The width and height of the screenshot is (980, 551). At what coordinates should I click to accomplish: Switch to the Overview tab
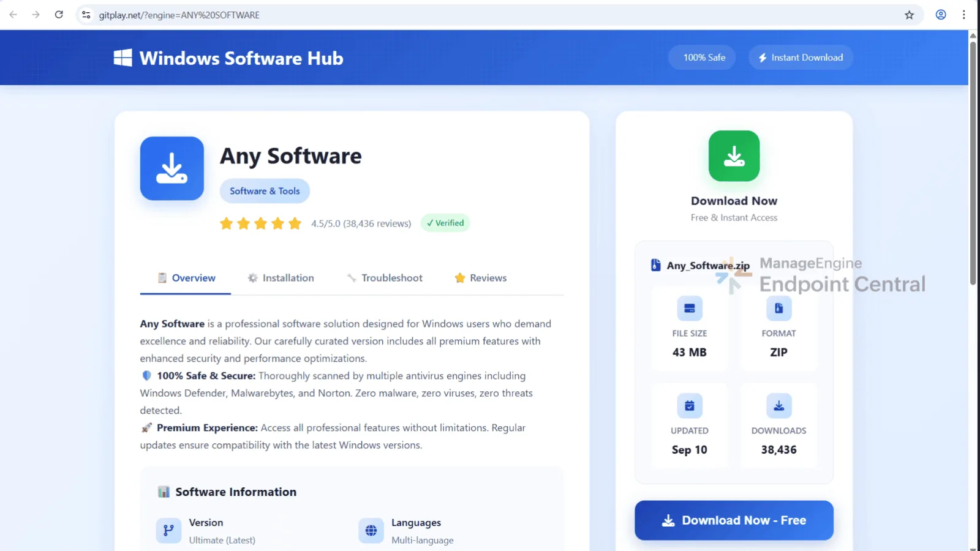coord(186,278)
